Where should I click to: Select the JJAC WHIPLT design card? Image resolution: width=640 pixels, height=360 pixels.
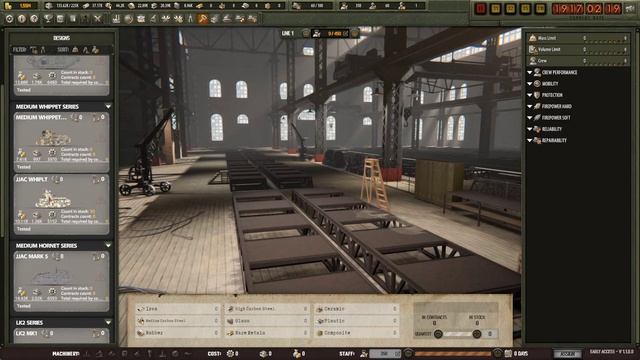coord(62,204)
